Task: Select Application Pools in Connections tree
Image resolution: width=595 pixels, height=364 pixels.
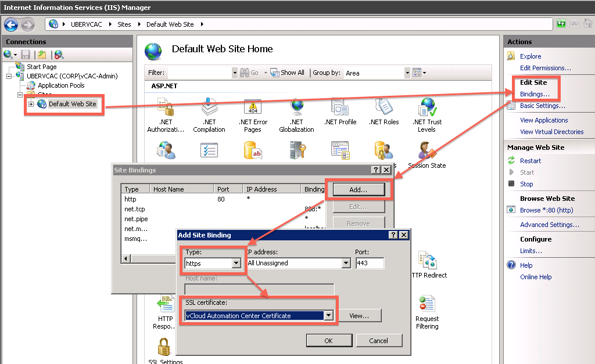Action: tap(61, 85)
